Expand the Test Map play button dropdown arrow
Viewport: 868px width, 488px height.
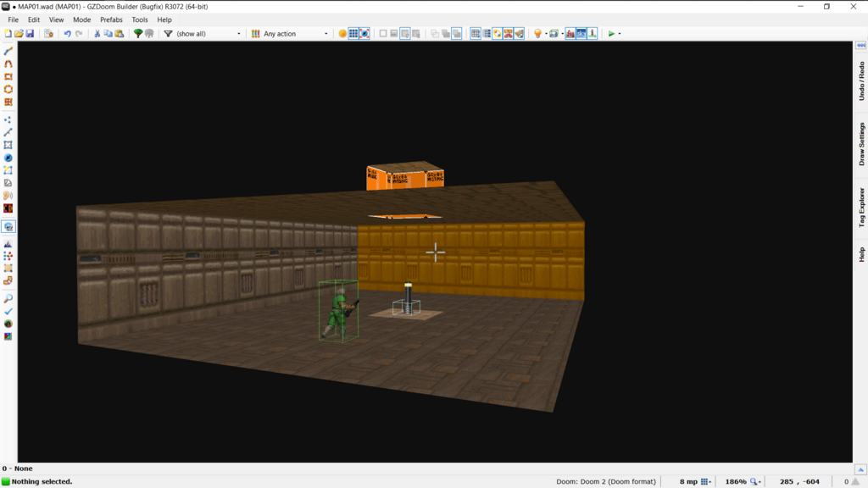(620, 34)
